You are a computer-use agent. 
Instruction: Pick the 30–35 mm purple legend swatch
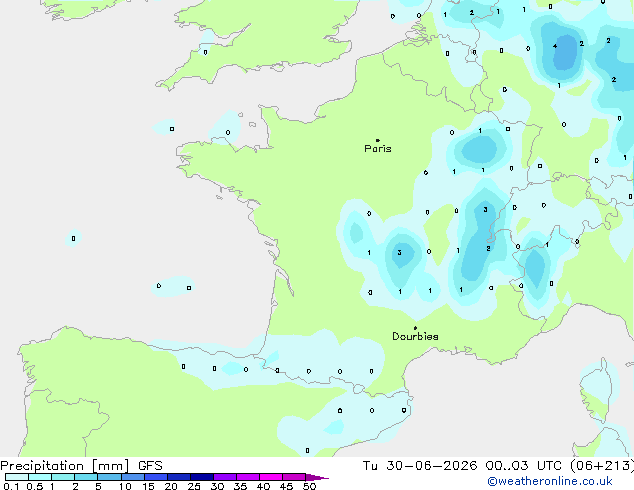point(225,477)
